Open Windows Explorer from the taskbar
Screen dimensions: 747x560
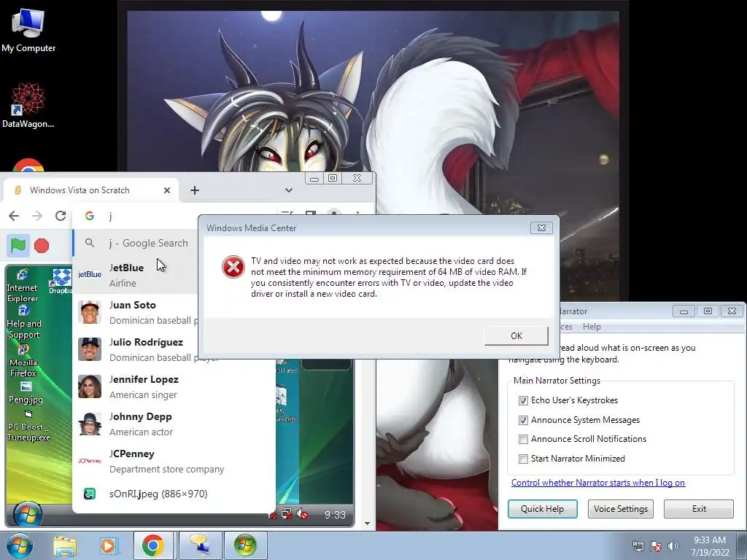[65, 545]
